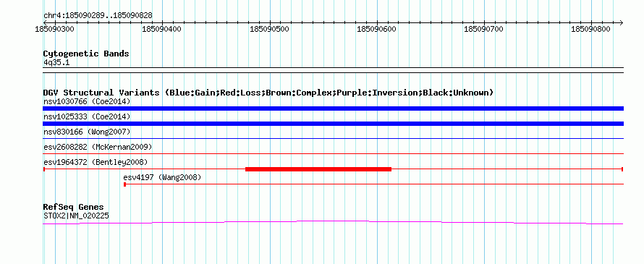Click the DGV Structural Variants track title
644x264 pixels.
[x=268, y=93]
